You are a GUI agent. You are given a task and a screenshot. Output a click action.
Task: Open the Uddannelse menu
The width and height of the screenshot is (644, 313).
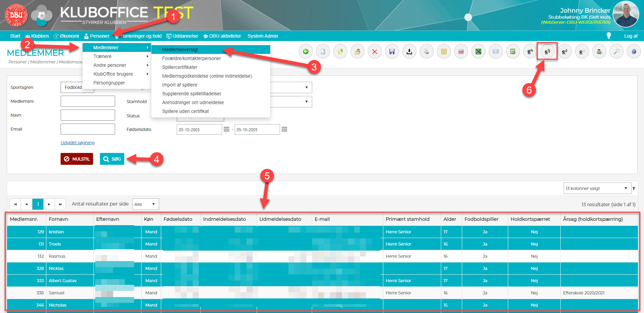click(x=182, y=36)
